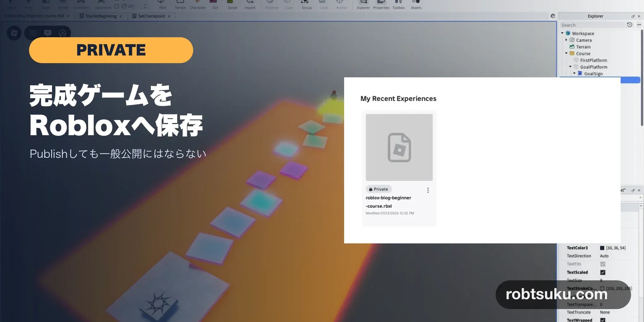
Task: Collapse the Workspace tree node
Action: point(562,33)
